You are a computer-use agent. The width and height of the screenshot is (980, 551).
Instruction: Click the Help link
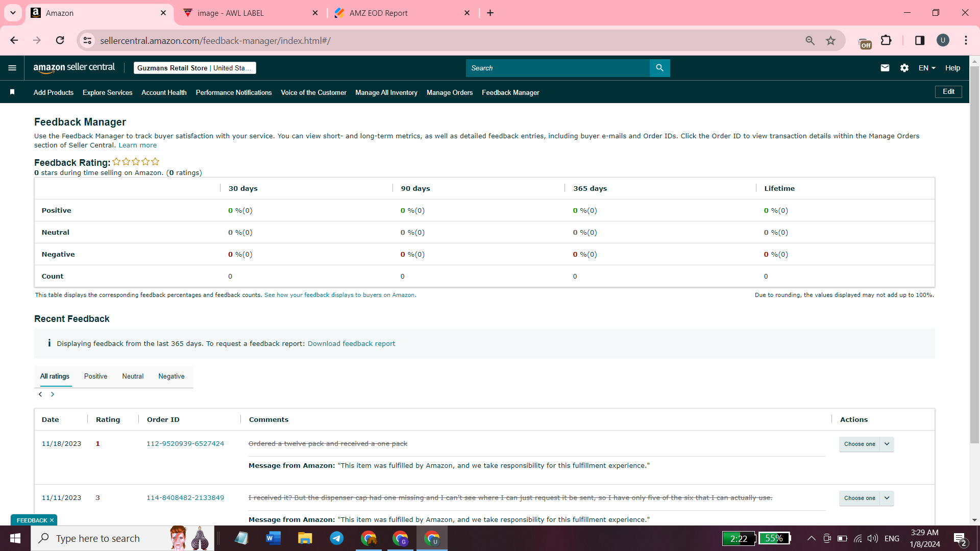click(x=952, y=68)
